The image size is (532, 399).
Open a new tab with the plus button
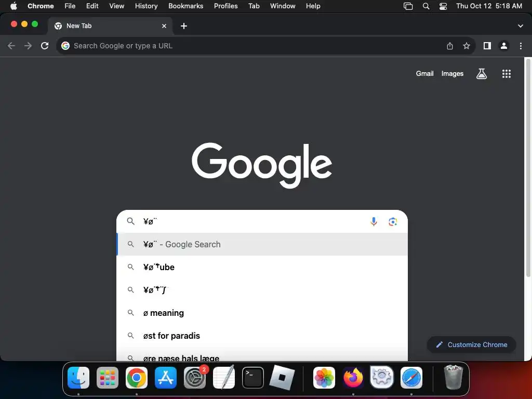click(x=184, y=26)
